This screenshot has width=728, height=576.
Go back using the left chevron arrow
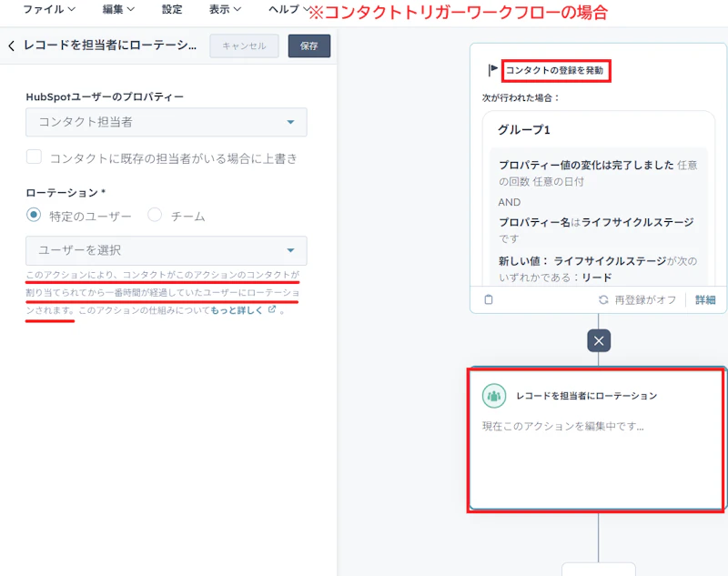pyautogui.click(x=12, y=45)
